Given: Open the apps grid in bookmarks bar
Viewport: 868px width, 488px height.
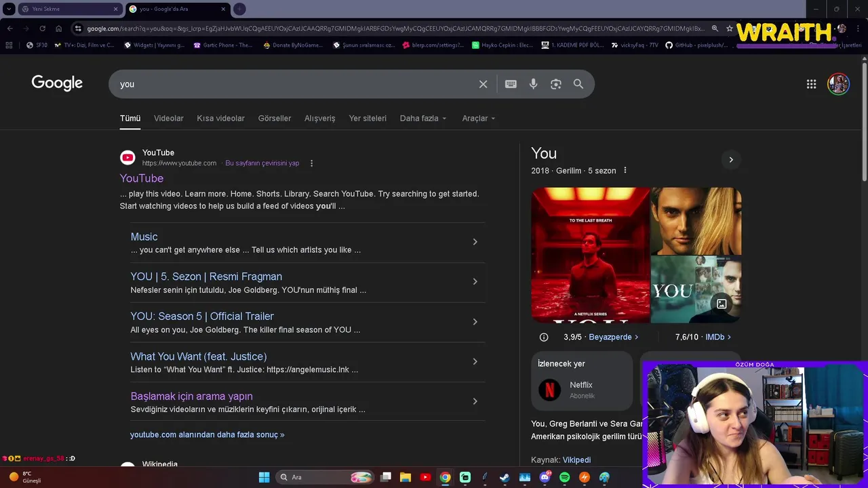Looking at the screenshot, I should (9, 45).
